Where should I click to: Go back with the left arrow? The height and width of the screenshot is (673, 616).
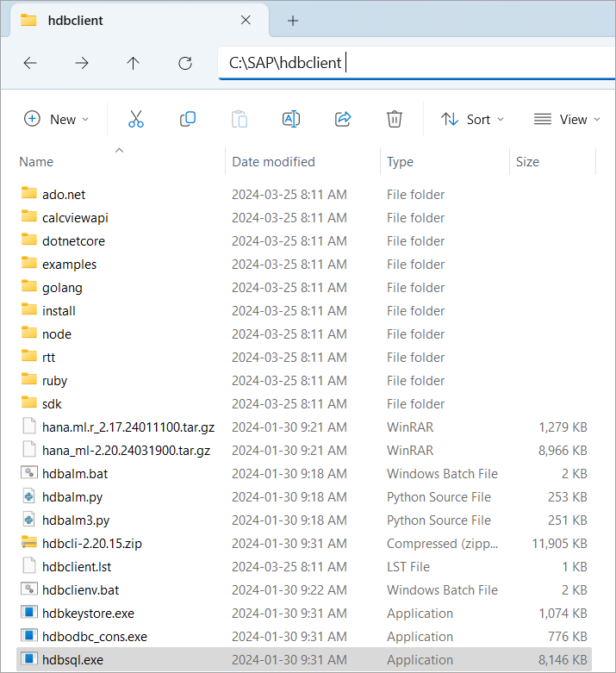point(30,63)
